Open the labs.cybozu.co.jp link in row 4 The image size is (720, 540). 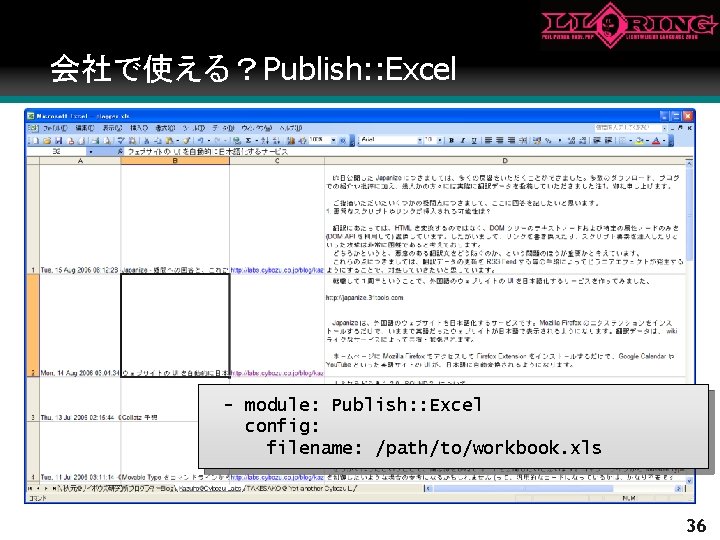(x=277, y=478)
